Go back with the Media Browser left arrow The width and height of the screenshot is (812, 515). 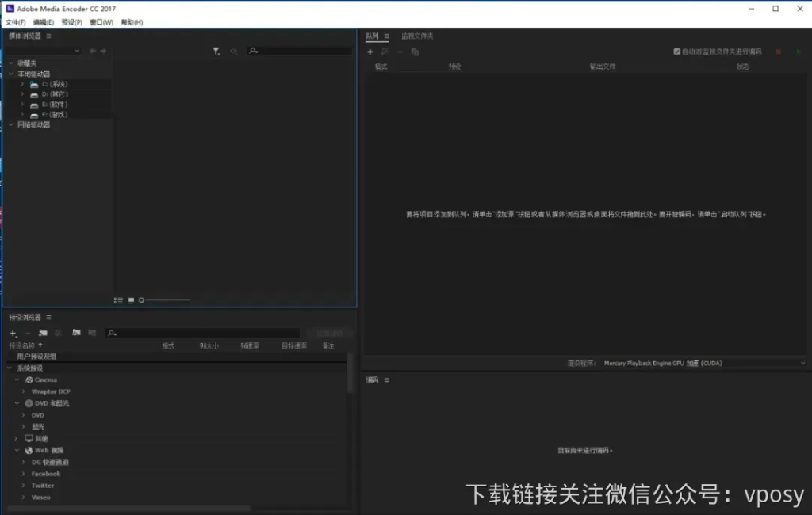pyautogui.click(x=93, y=51)
